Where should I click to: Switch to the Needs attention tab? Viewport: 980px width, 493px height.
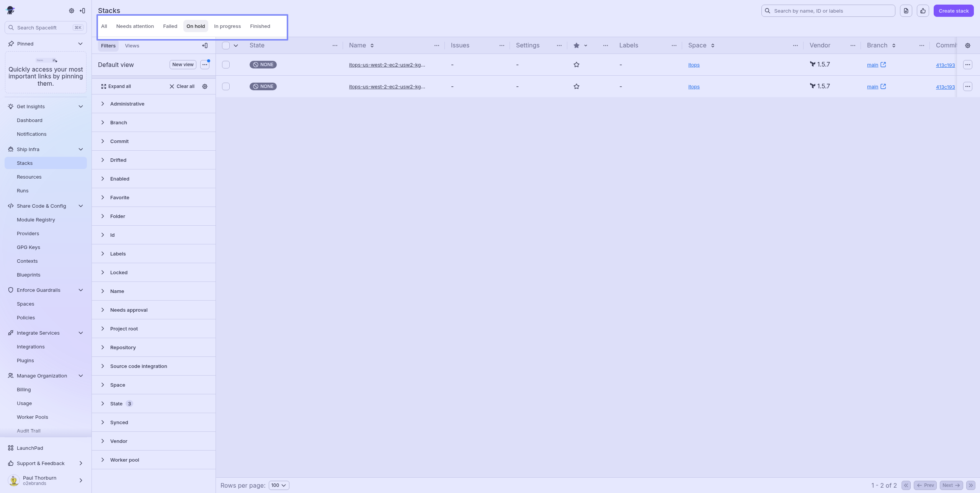[135, 26]
